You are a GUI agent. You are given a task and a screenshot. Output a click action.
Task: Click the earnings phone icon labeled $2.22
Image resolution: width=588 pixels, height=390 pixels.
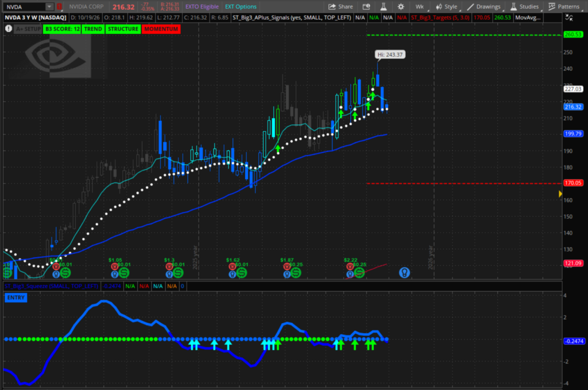pyautogui.click(x=350, y=267)
